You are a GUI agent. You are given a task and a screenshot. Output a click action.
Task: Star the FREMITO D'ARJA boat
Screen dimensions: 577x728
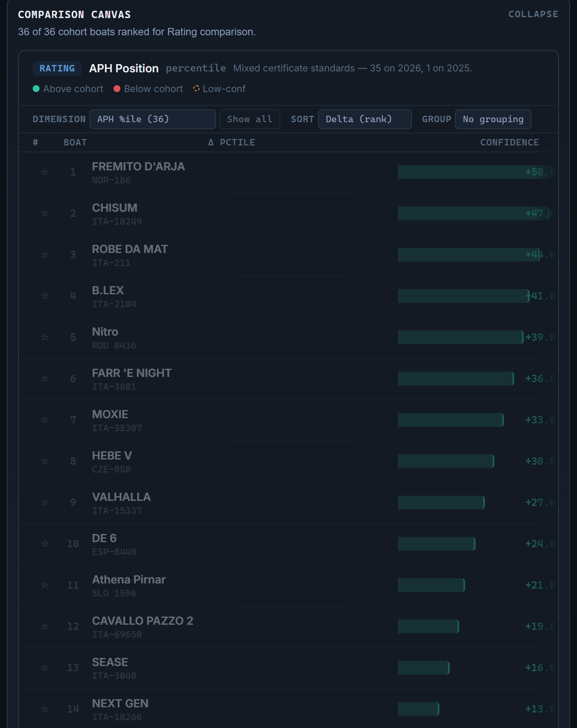coord(45,172)
